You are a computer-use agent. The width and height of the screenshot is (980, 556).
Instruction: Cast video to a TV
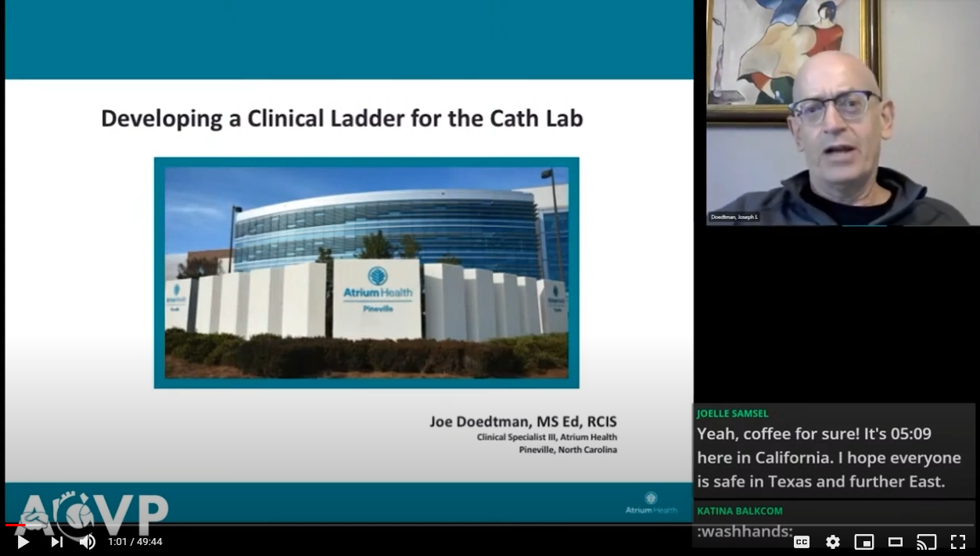(927, 541)
